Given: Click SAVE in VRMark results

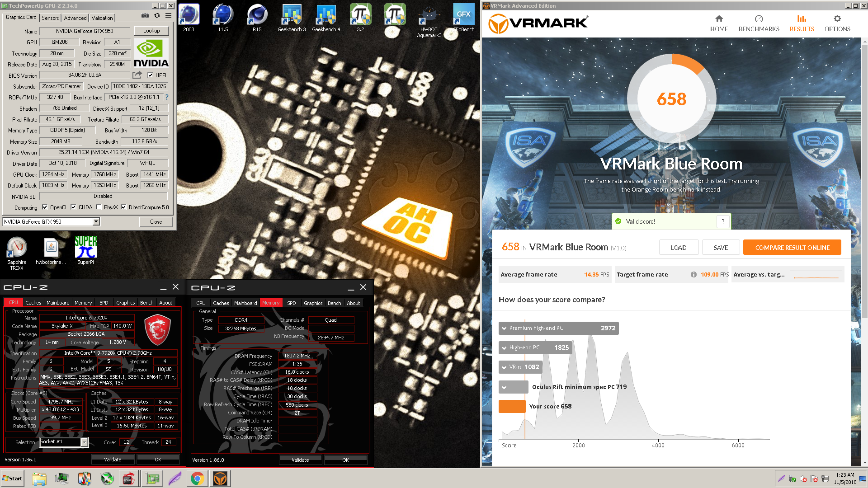Looking at the screenshot, I should [721, 248].
